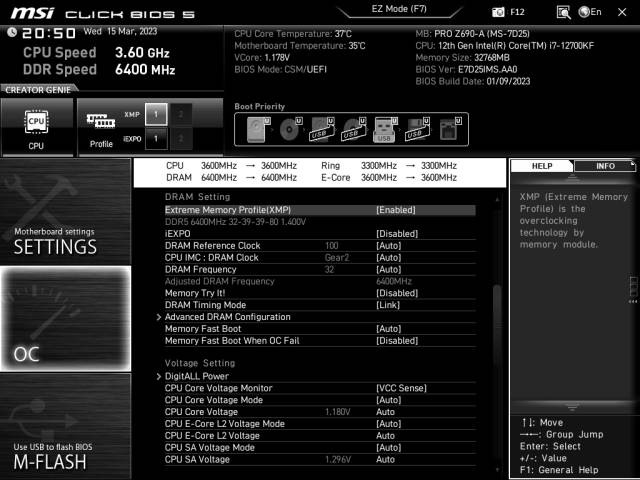640x480 pixels.
Task: Select iEXPO profile 2
Action: tap(181, 139)
